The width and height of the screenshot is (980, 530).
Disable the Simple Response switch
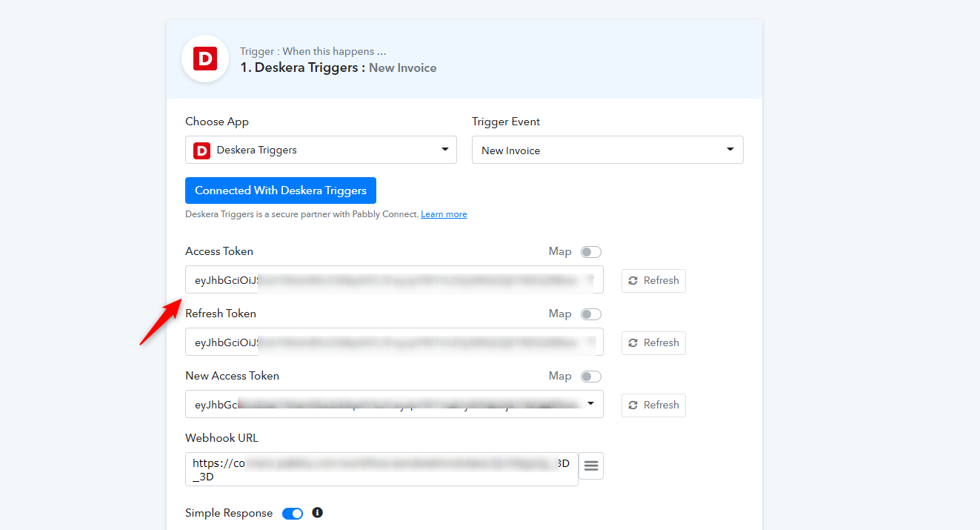click(x=293, y=514)
